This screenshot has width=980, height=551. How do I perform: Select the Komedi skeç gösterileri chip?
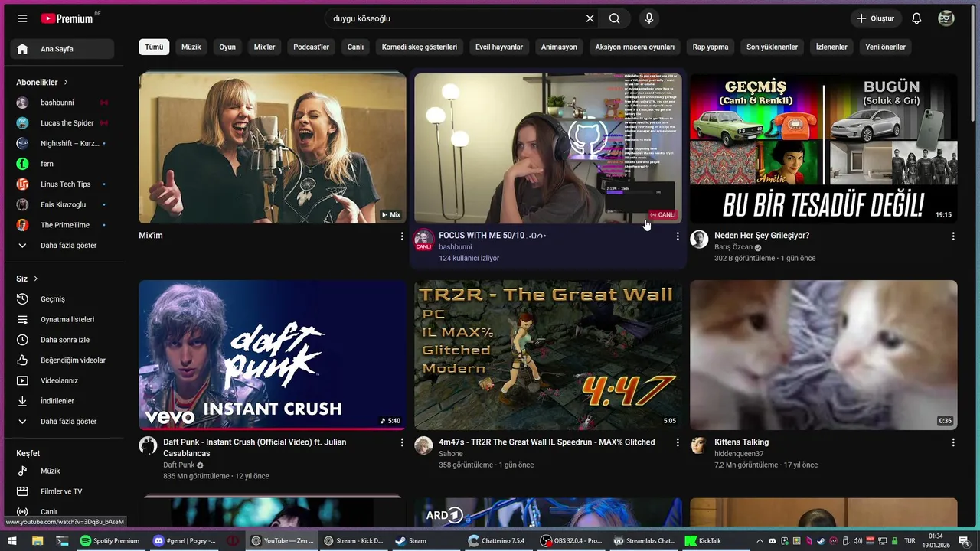coord(420,47)
